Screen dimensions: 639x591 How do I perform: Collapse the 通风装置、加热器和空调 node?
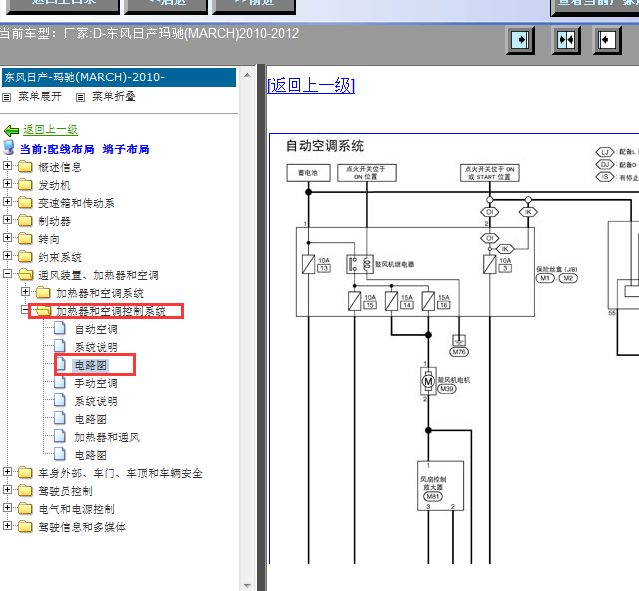7,273
